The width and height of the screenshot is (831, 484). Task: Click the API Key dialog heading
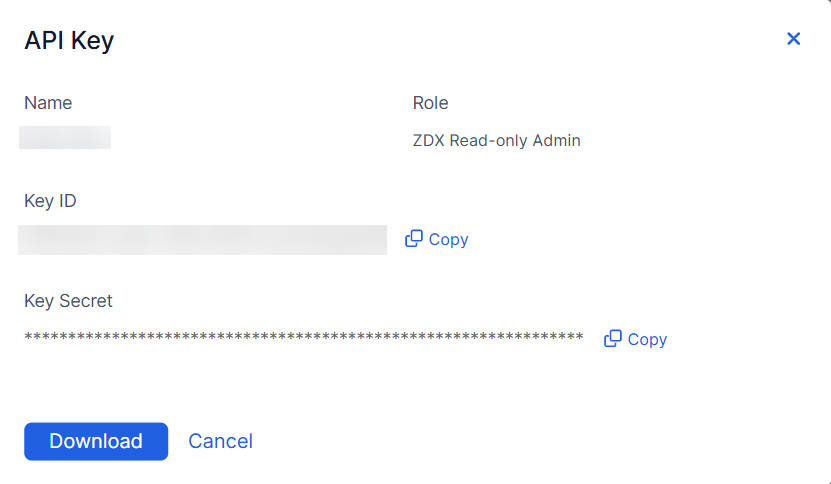69,41
